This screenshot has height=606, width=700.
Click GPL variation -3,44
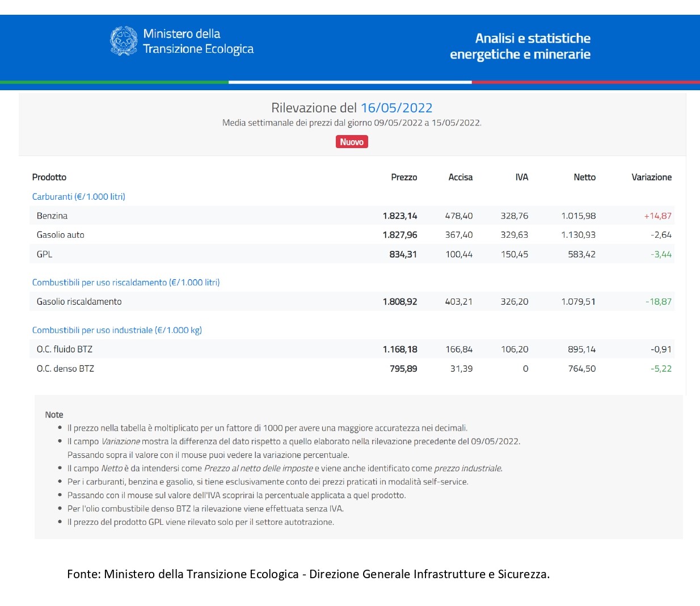pyautogui.click(x=661, y=254)
